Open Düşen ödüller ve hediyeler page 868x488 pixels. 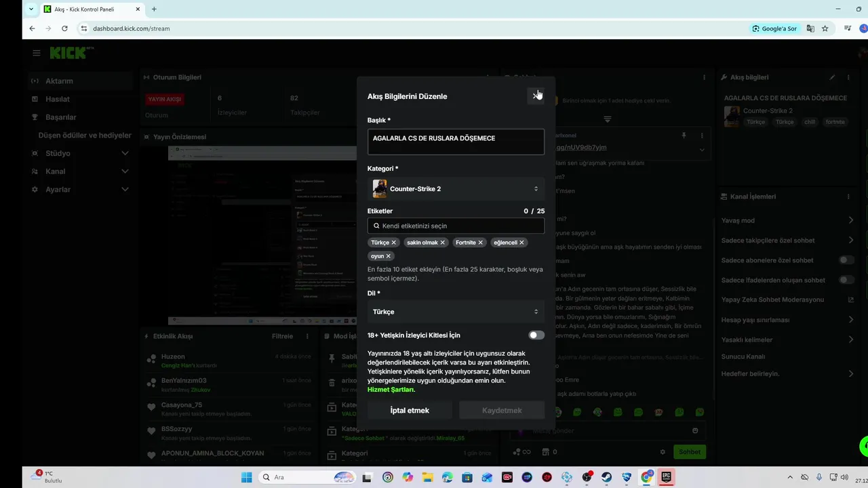tap(85, 136)
